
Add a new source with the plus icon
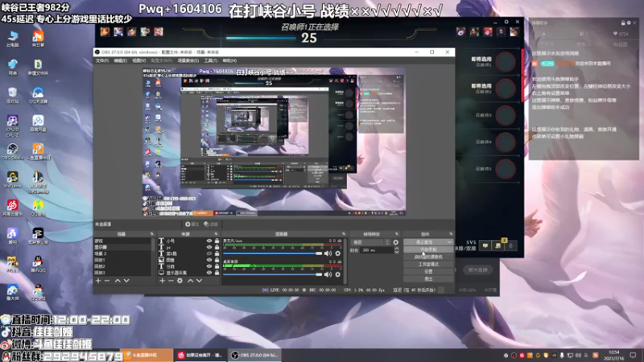163,281
